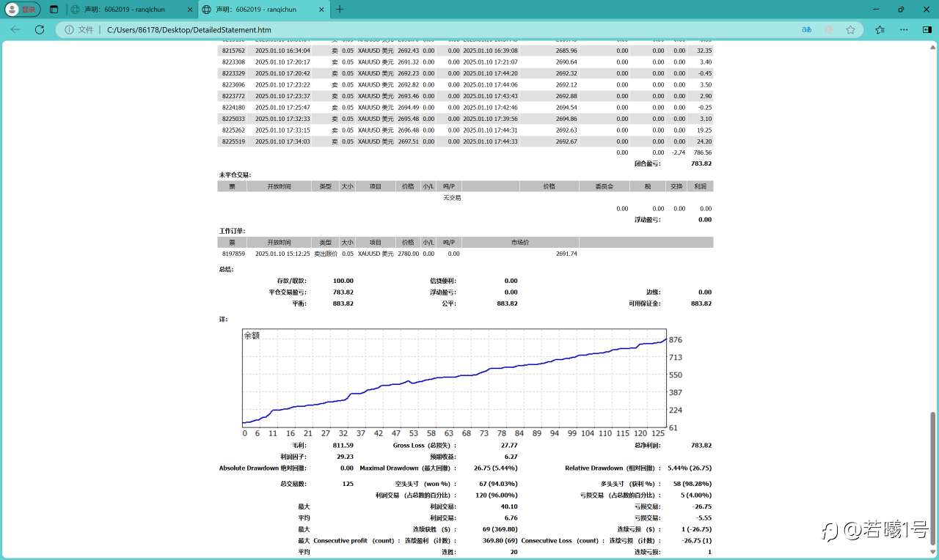Go back to the previous page
Image resolution: width=939 pixels, height=560 pixels.
point(15,30)
